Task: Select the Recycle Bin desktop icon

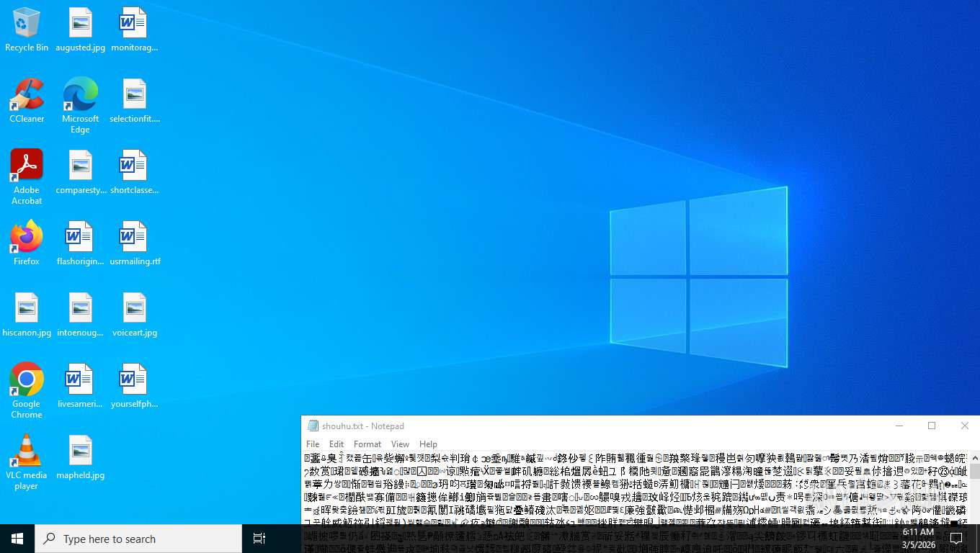Action: tap(27, 30)
